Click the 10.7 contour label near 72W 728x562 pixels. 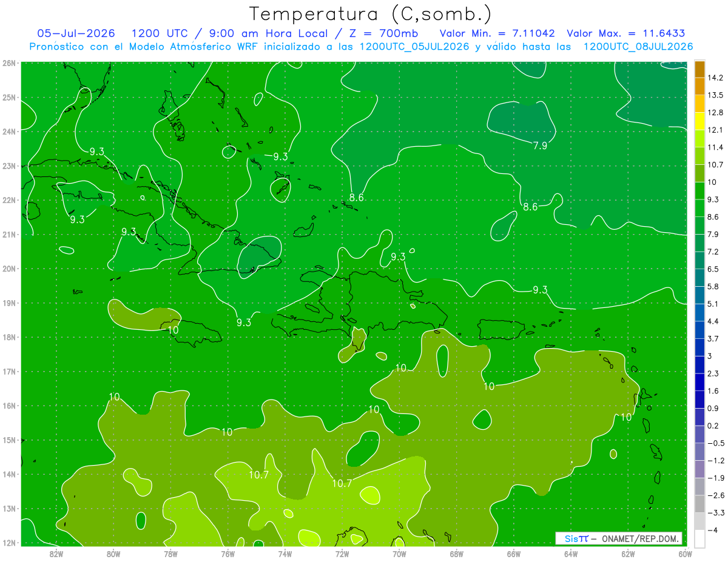pyautogui.click(x=342, y=483)
